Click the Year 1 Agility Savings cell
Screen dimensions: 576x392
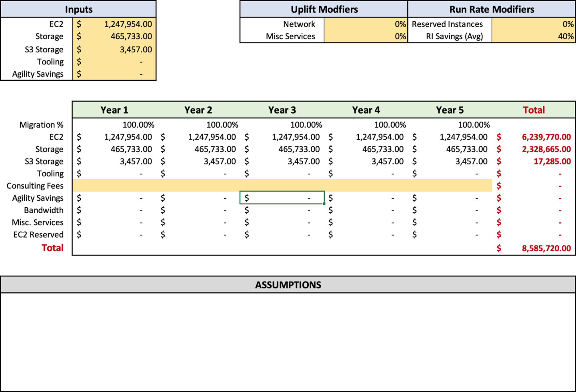tap(114, 198)
